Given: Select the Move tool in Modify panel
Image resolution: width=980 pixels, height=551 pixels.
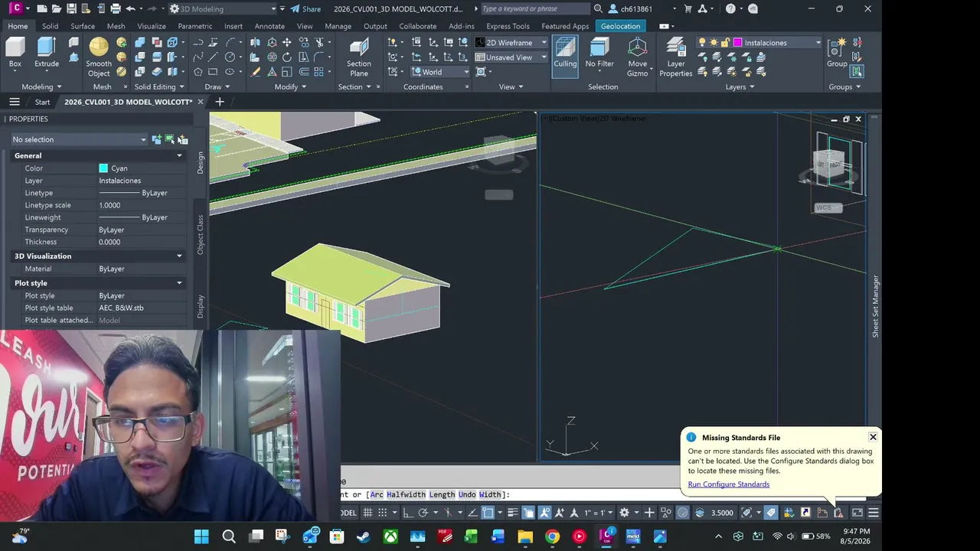Looking at the screenshot, I should coord(287,42).
